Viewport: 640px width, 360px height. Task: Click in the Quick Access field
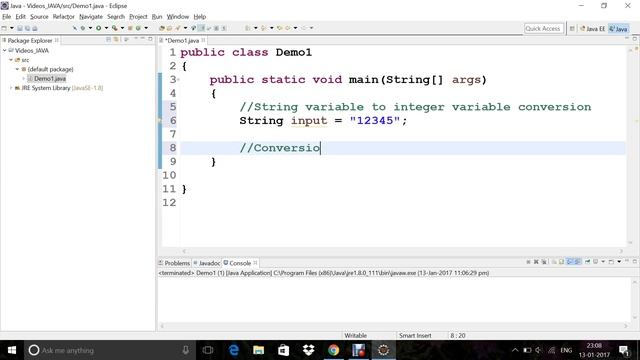click(543, 29)
